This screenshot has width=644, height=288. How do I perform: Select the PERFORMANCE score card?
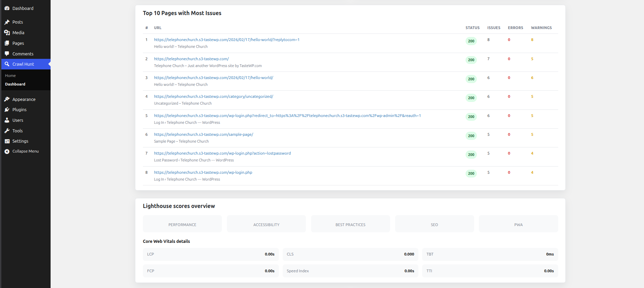[x=182, y=224]
